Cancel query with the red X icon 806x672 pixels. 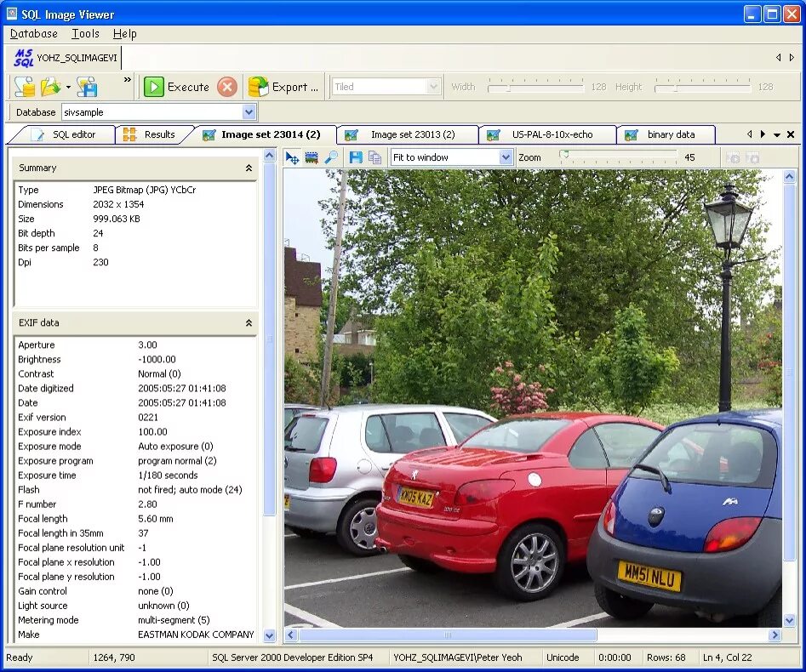(x=227, y=87)
